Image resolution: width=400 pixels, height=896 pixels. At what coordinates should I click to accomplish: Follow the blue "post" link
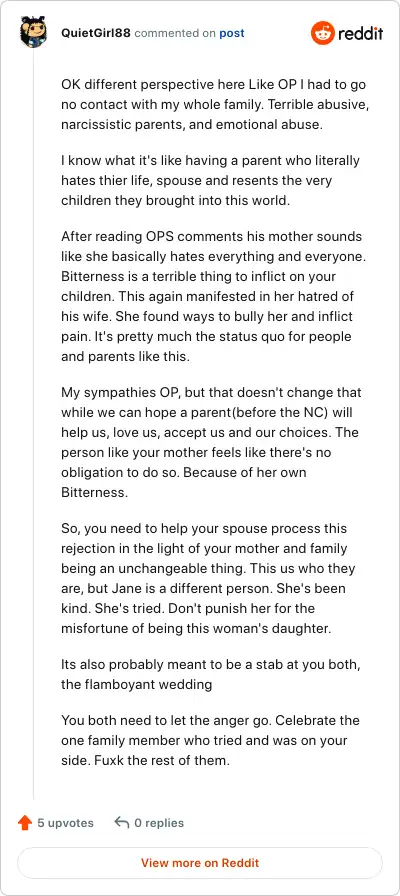click(x=232, y=33)
